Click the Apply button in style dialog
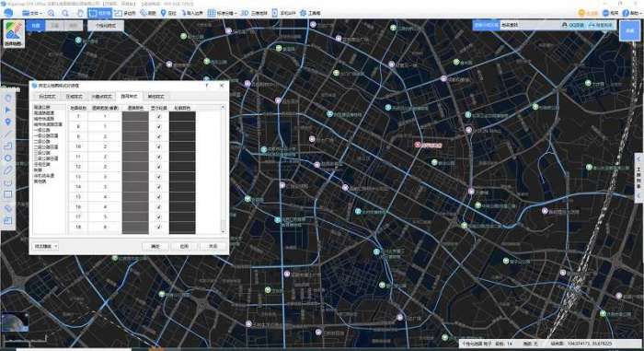Screen dimensions: 644x351 pyautogui.click(x=184, y=246)
